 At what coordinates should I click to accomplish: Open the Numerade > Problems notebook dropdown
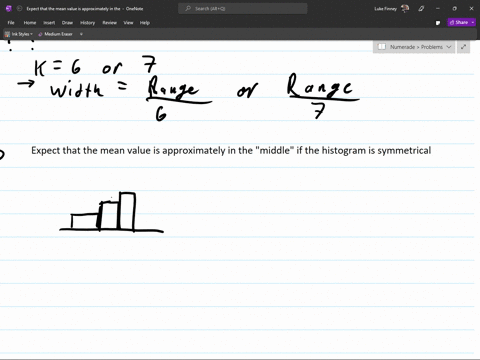click(414, 47)
